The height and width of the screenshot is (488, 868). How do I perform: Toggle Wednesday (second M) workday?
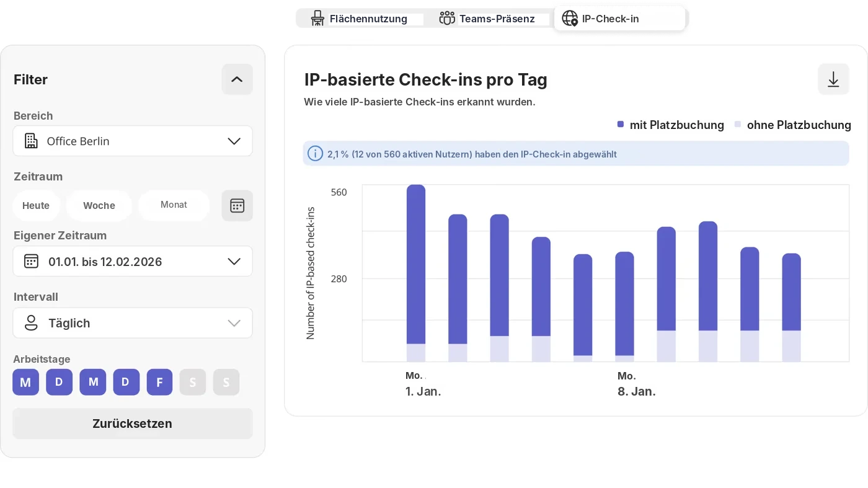92,382
